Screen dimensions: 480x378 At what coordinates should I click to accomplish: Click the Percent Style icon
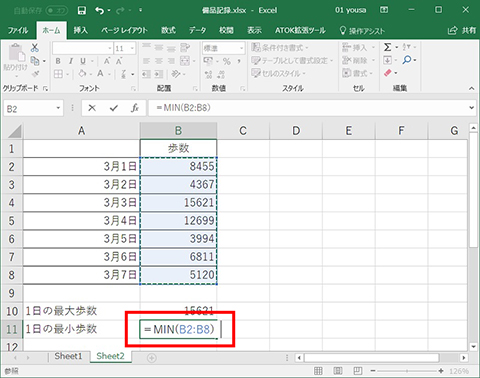coord(227,61)
